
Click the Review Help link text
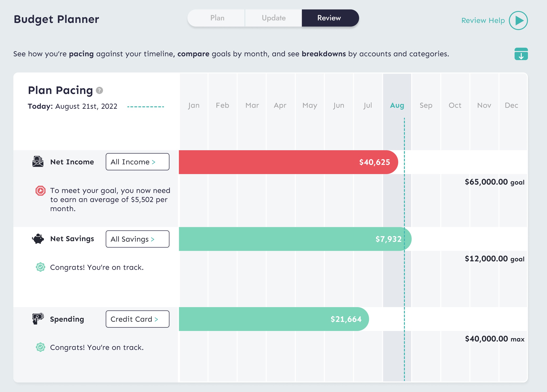point(483,21)
